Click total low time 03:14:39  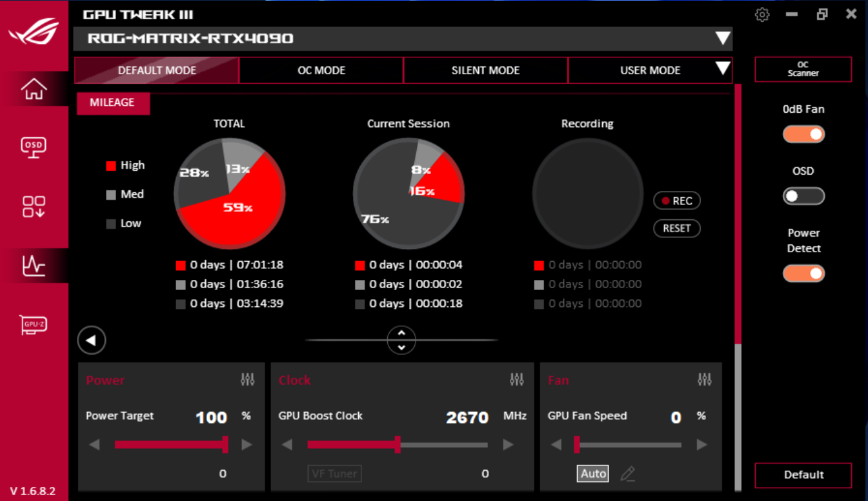pyautogui.click(x=260, y=304)
